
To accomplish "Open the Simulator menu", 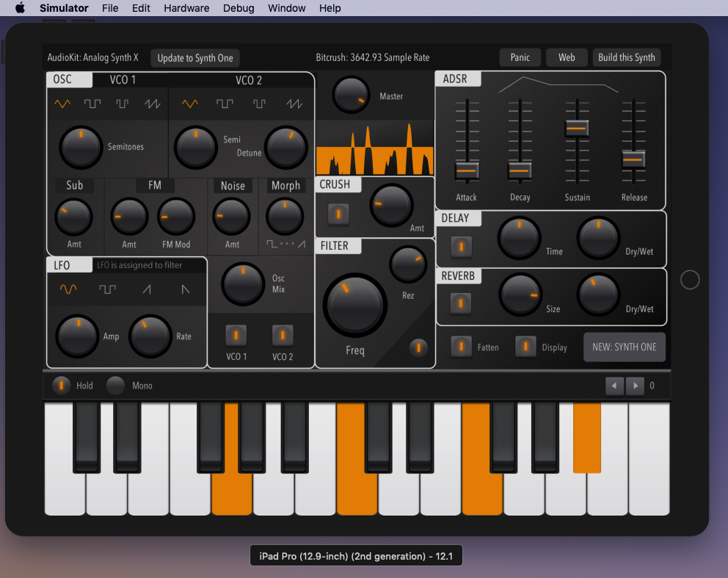I will [64, 8].
